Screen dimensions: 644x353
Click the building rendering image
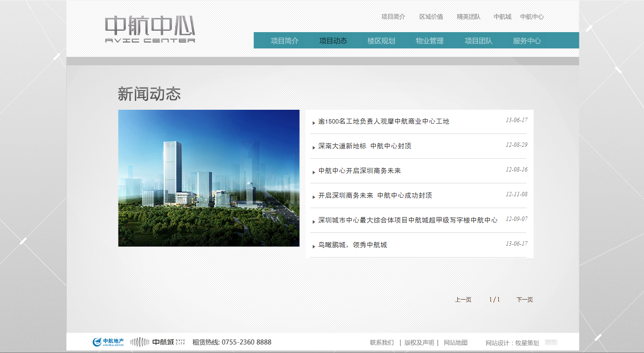[209, 178]
